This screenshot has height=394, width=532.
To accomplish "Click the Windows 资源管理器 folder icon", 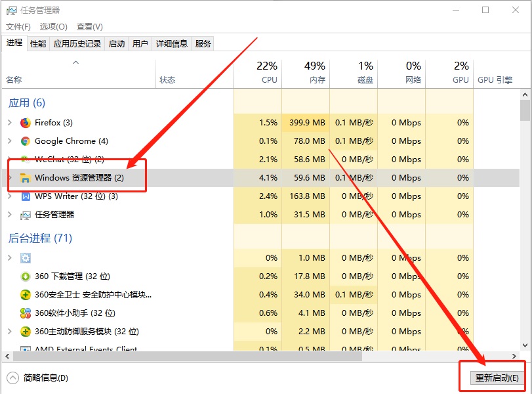I will click(x=26, y=178).
